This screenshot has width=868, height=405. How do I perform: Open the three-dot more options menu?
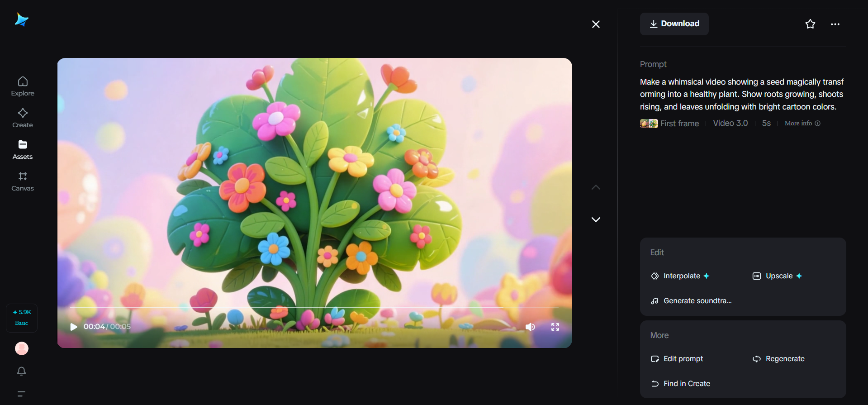coord(835,24)
